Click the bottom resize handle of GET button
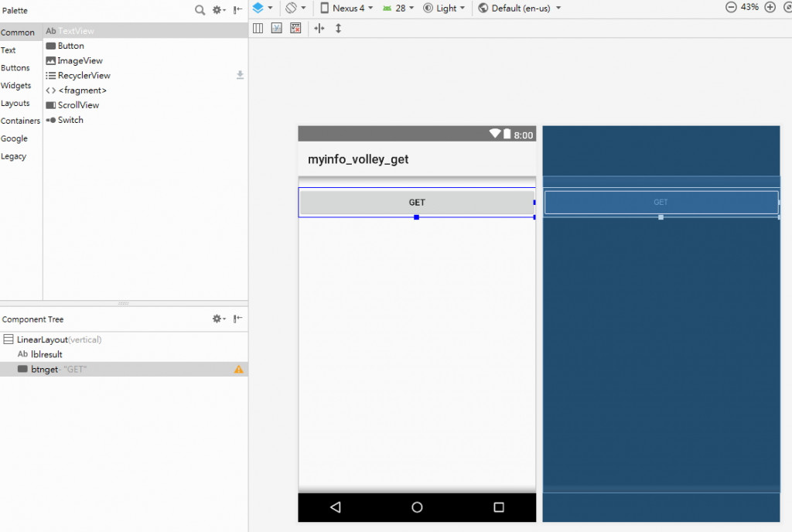792x532 pixels. [x=416, y=217]
